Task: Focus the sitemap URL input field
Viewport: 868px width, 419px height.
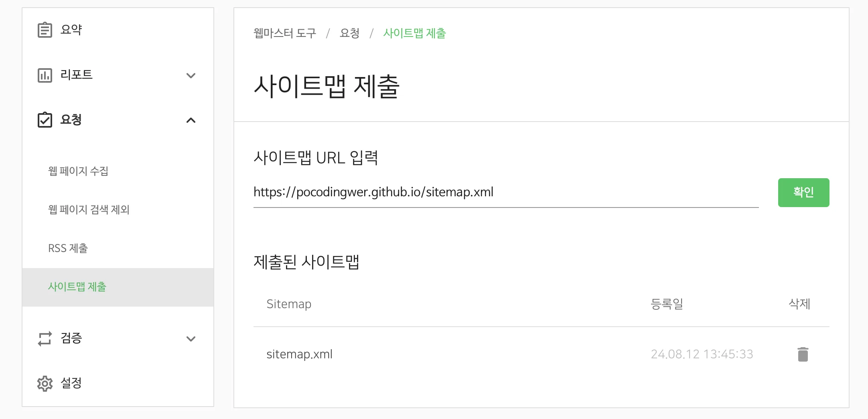Action: [x=506, y=193]
